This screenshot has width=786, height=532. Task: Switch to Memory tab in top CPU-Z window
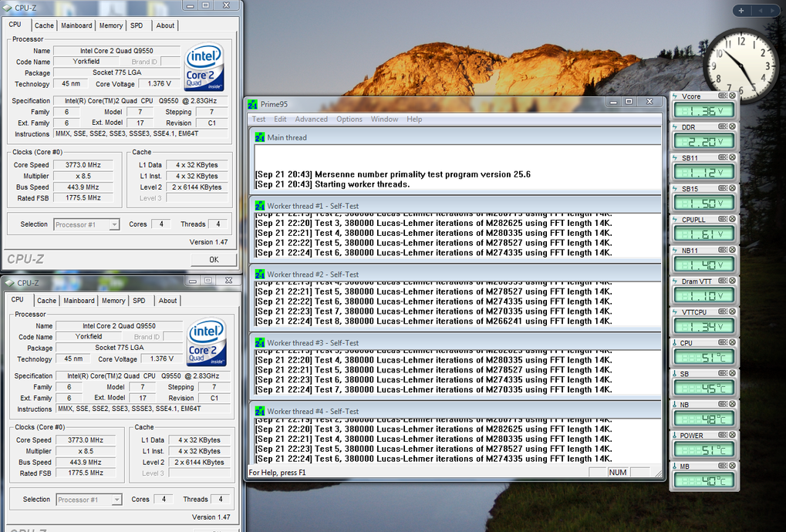point(111,25)
